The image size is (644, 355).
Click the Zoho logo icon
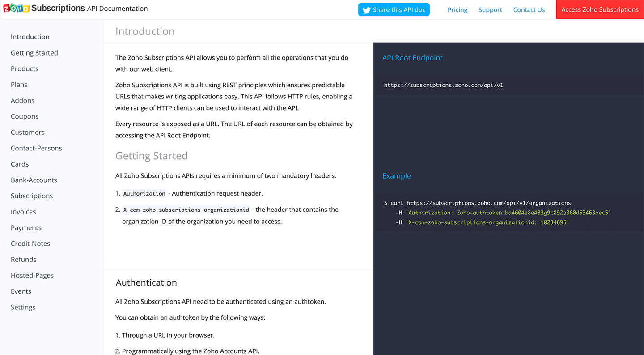point(16,9)
